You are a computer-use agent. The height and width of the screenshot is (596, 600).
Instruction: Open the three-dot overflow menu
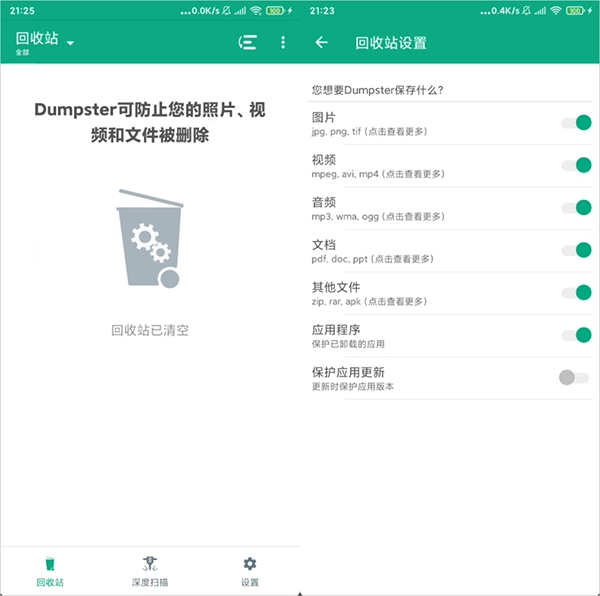click(283, 42)
